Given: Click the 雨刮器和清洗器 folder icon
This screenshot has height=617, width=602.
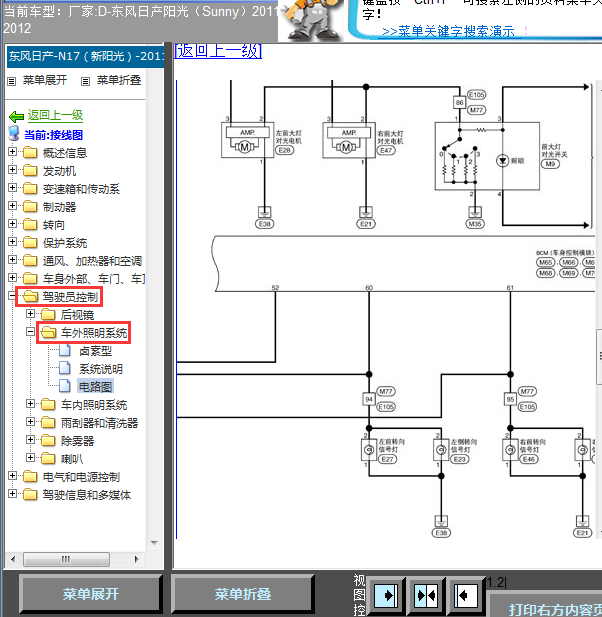Looking at the screenshot, I should click(48, 423).
